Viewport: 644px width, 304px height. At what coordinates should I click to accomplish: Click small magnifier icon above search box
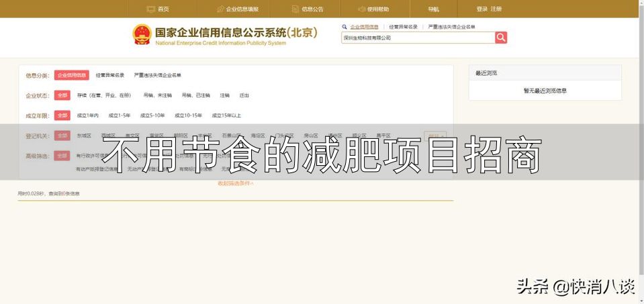(344, 27)
